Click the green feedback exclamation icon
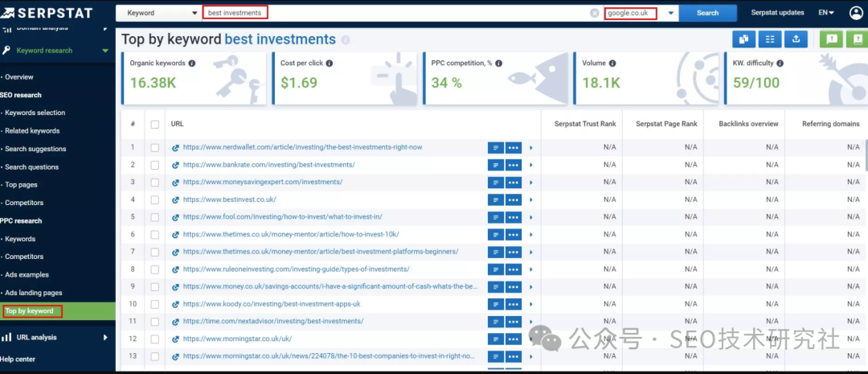 831,39
